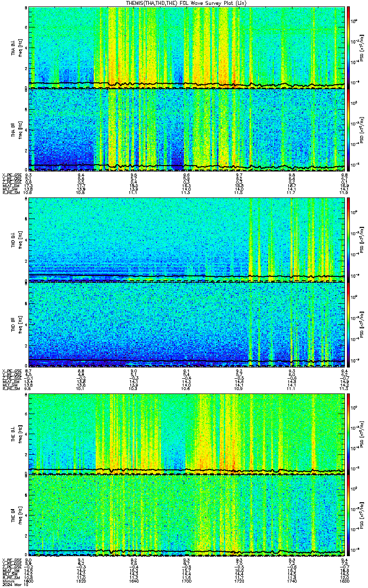
Task: Click the color bar beside THE B-parallel panel
Action: (348, 515)
